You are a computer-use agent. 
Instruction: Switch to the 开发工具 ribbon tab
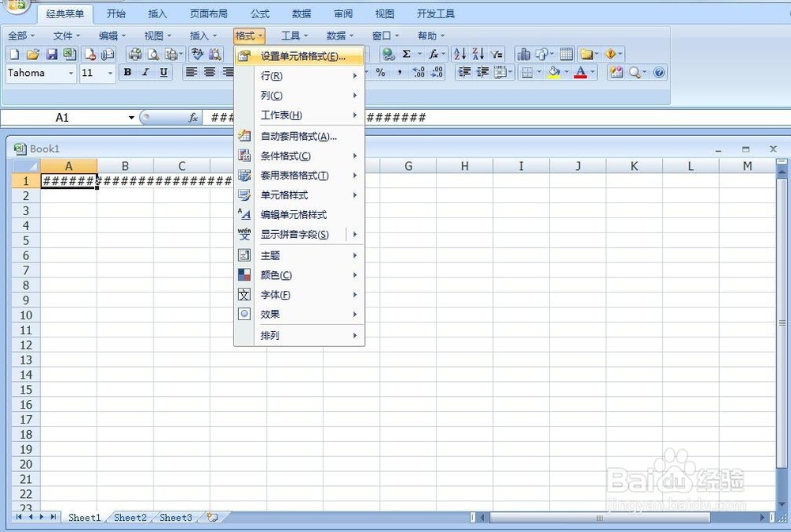436,13
